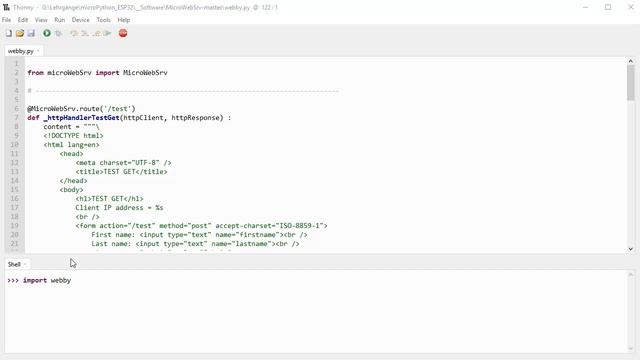Create a new file via toolbar icon
This screenshot has height=360, width=640.
(9, 33)
